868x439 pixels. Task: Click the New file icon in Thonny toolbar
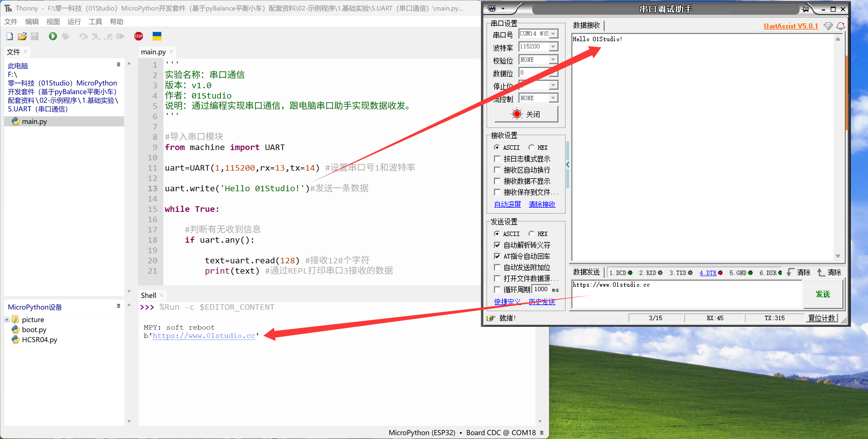(9, 36)
